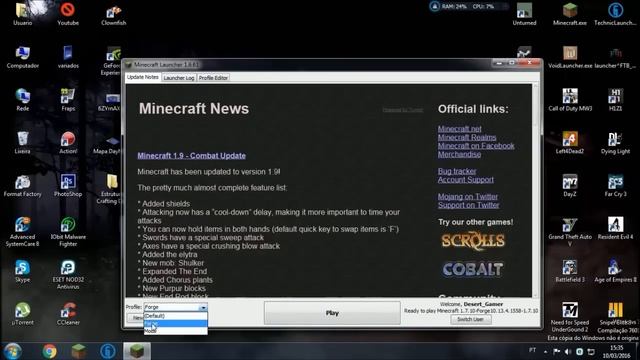The height and width of the screenshot is (360, 640).
Task: Open the Rede network icon
Action: (22, 100)
